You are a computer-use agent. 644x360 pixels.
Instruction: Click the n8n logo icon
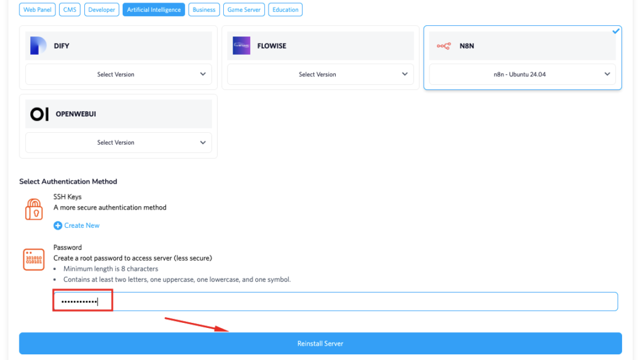[x=443, y=46]
